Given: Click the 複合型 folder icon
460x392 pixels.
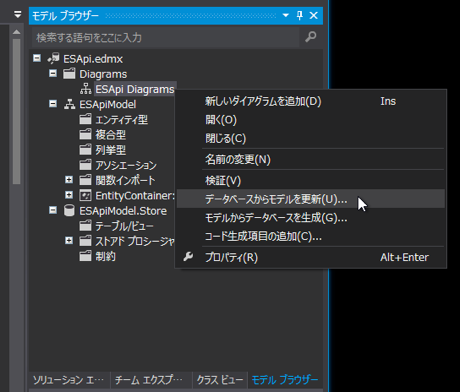Looking at the screenshot, I should click(x=85, y=135).
